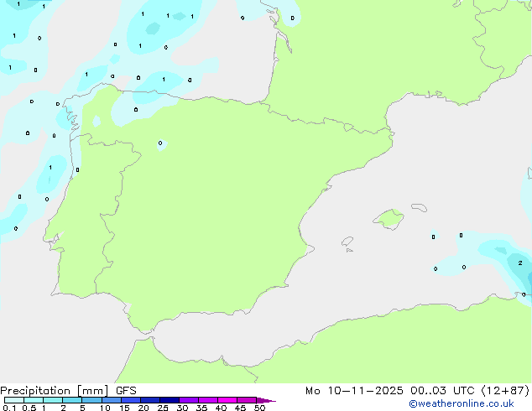Click the 'Mo' weekday label

(x=312, y=391)
